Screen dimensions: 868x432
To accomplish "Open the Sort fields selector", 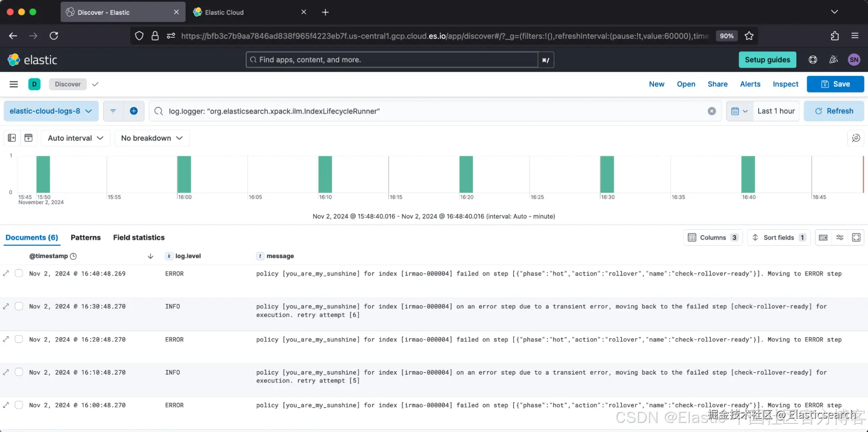I will click(779, 237).
